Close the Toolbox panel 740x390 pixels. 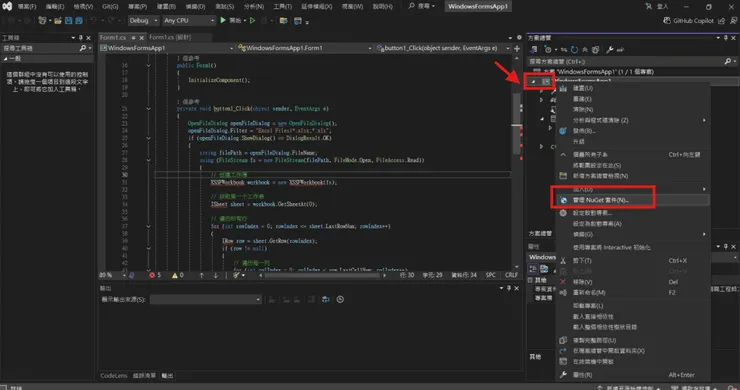tap(88, 37)
